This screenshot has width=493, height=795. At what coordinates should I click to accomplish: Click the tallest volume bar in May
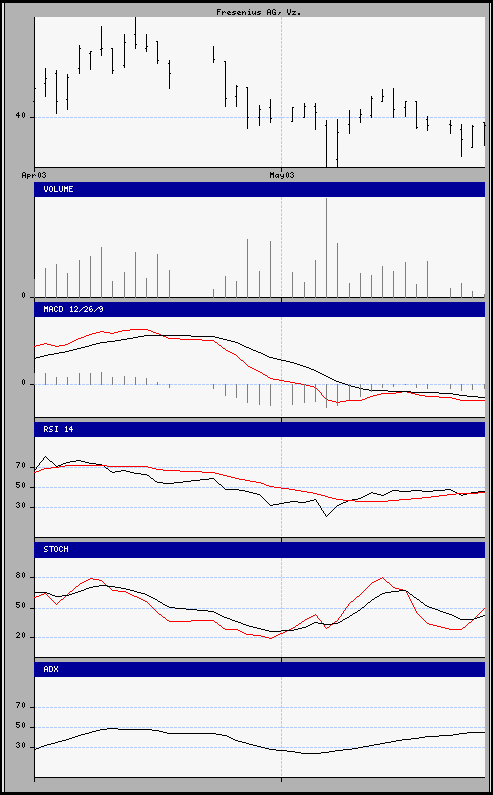pos(326,248)
